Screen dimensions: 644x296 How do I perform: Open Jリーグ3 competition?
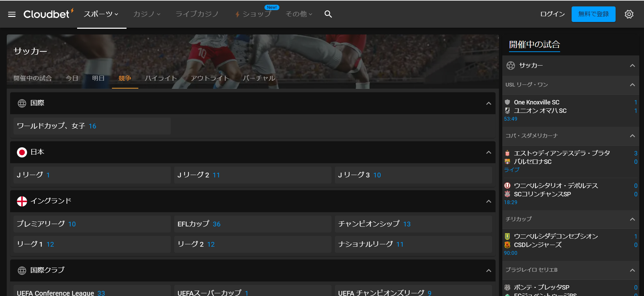point(413,175)
